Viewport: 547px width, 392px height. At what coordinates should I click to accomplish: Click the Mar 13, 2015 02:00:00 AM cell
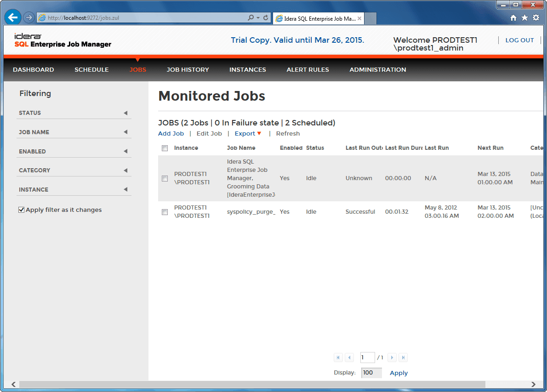pyautogui.click(x=496, y=212)
